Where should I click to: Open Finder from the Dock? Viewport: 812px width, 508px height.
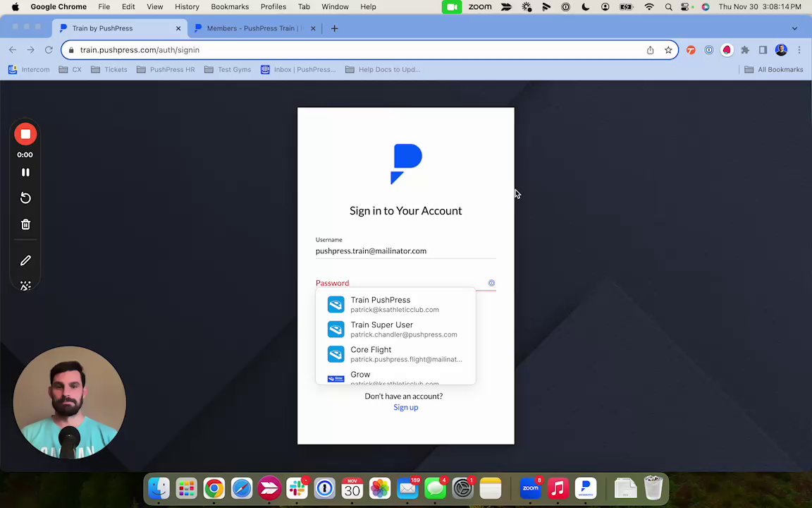tap(159, 488)
